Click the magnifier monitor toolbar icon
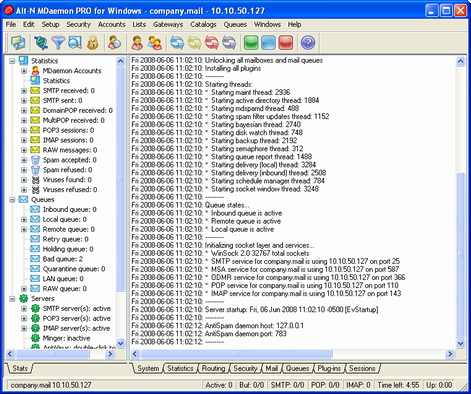The height and width of the screenshot is (394, 471). coord(75,43)
